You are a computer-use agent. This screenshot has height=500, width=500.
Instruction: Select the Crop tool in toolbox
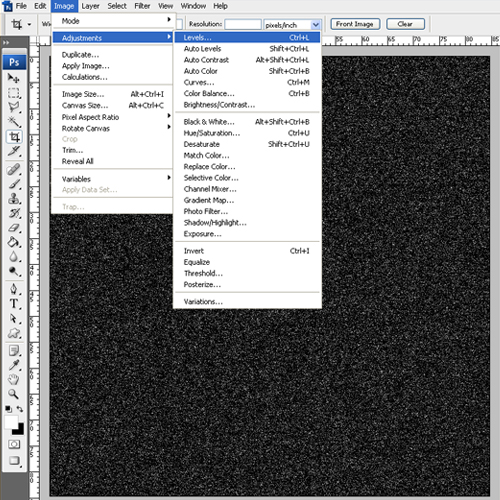point(14,137)
